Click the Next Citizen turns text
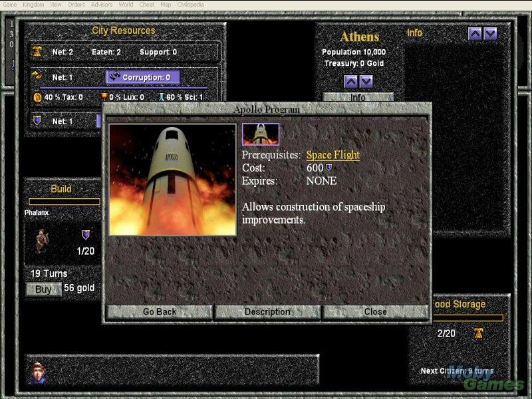The image size is (532, 399). point(457,371)
